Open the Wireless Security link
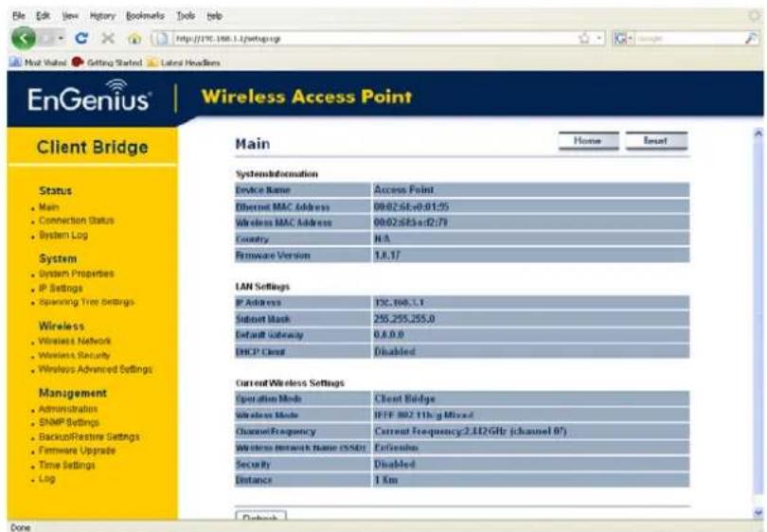This screenshot has width=767, height=532. pos(75,356)
